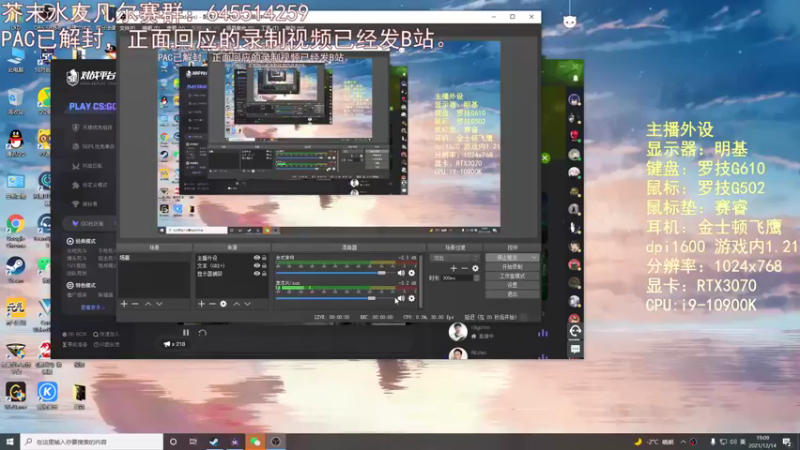Open chat message icon in right sidebar
The height and width of the screenshot is (450, 800).
575,349
